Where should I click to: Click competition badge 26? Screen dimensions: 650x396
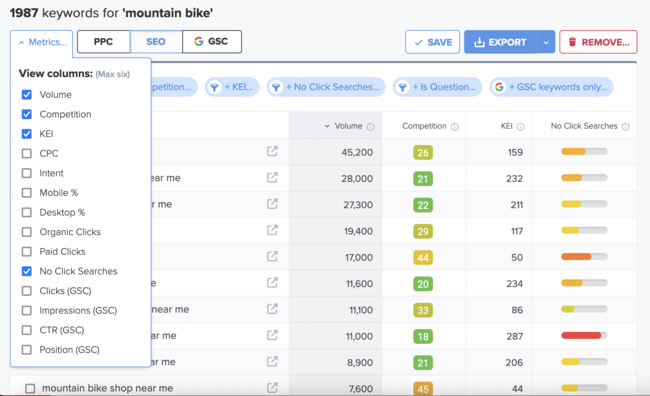[x=423, y=153]
